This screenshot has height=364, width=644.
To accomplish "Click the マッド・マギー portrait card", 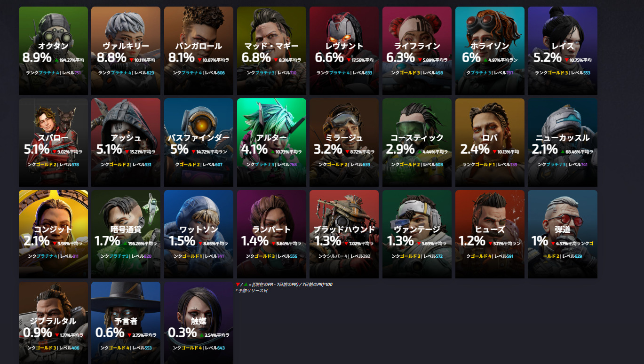I will pyautogui.click(x=271, y=51).
